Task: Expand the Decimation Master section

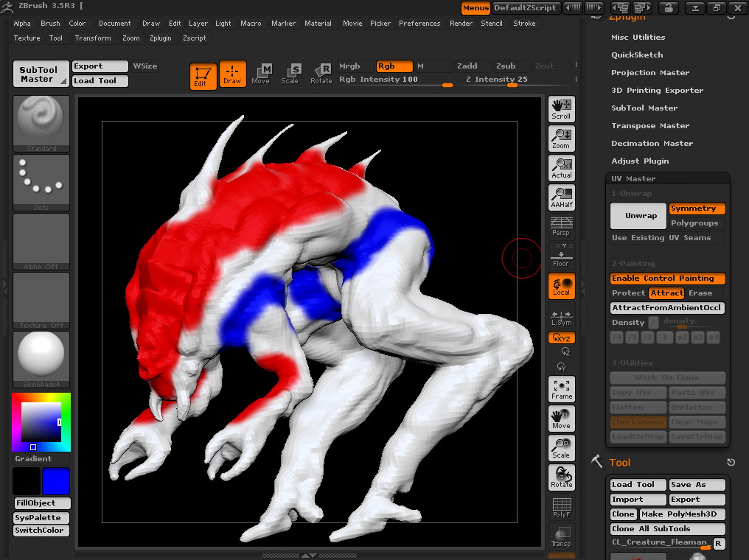Action: pyautogui.click(x=652, y=144)
